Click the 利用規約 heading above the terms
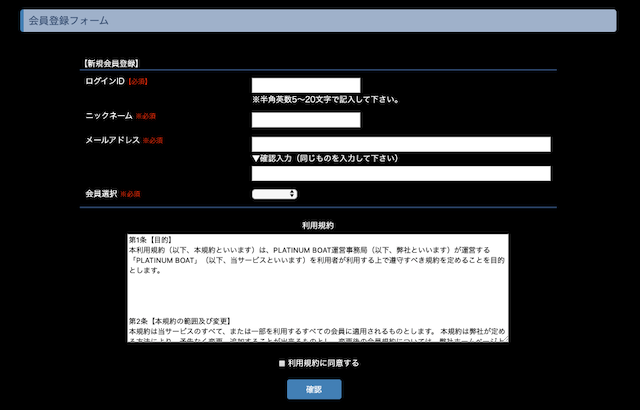Viewport: 640px width, 410px height. (x=318, y=226)
